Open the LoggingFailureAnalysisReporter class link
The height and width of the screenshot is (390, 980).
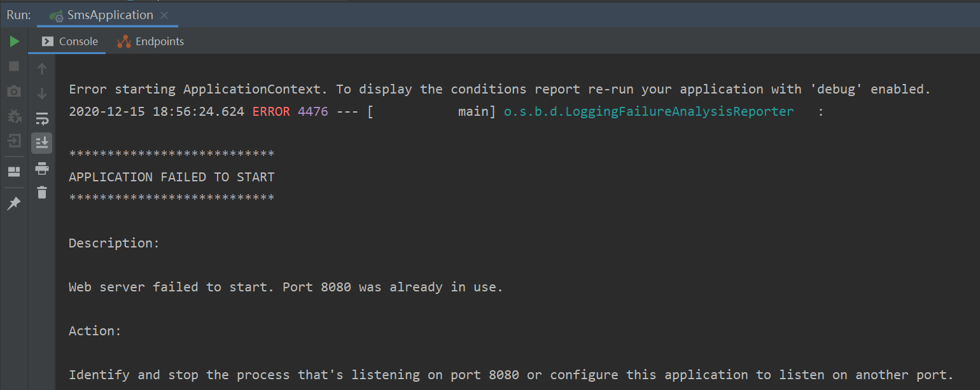[648, 111]
